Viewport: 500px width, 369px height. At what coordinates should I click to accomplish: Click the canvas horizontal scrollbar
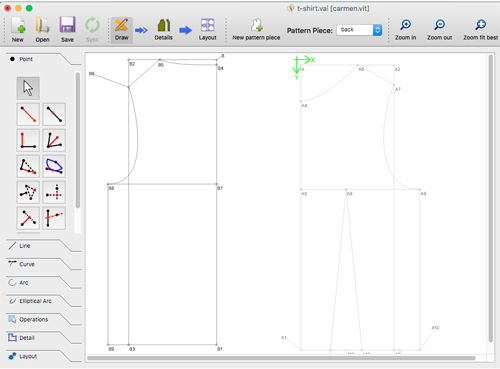click(x=281, y=358)
